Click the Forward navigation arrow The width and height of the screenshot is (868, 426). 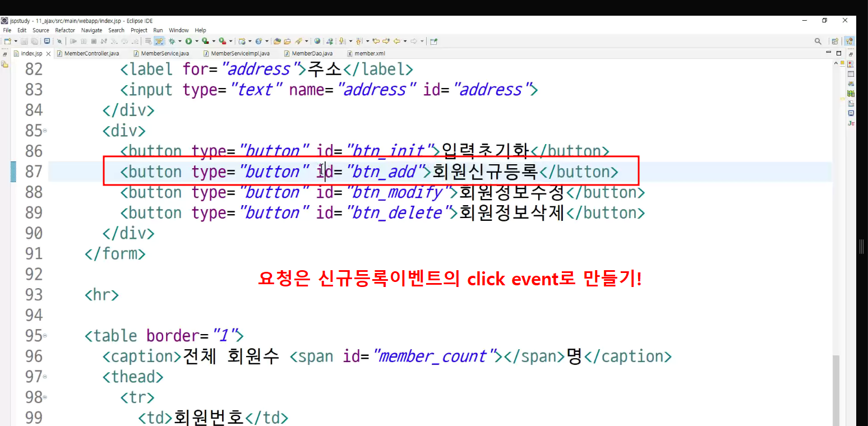point(414,41)
